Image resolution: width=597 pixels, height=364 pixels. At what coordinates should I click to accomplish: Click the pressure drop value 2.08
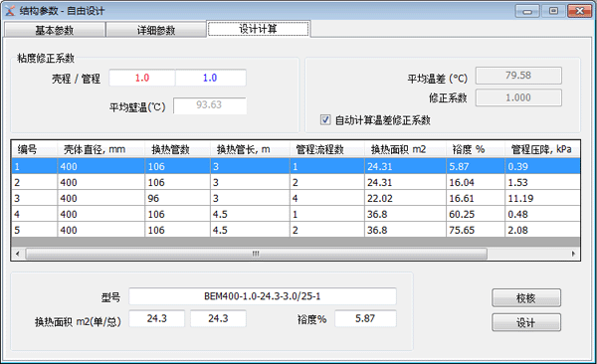[x=542, y=230]
